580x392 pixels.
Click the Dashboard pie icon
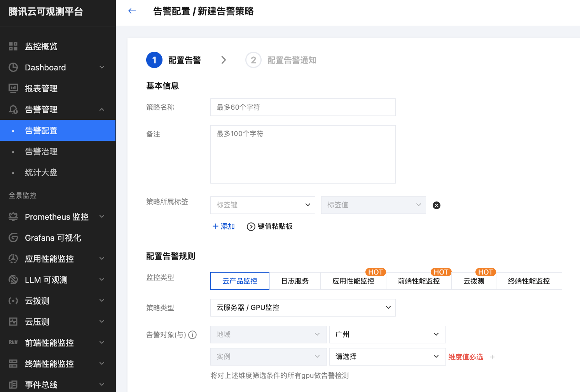tap(13, 68)
